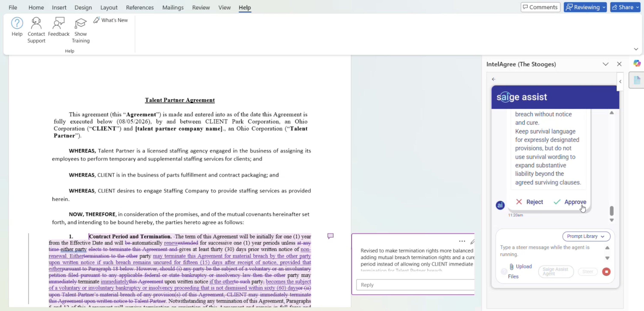
Task: Open the File tab
Action: (13, 7)
